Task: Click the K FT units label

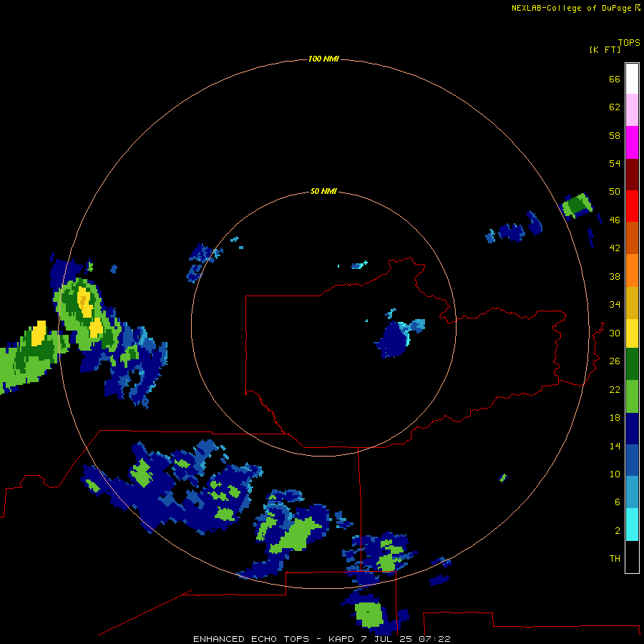Action: pyautogui.click(x=605, y=50)
